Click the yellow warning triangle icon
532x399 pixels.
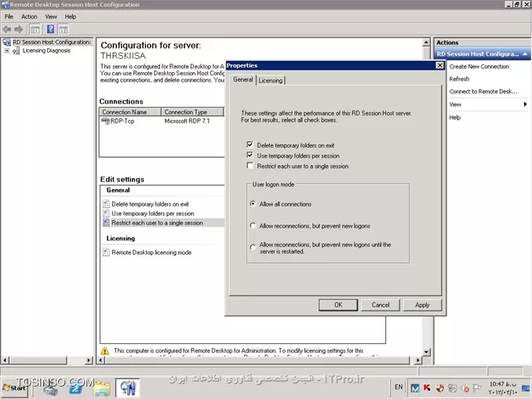point(105,351)
